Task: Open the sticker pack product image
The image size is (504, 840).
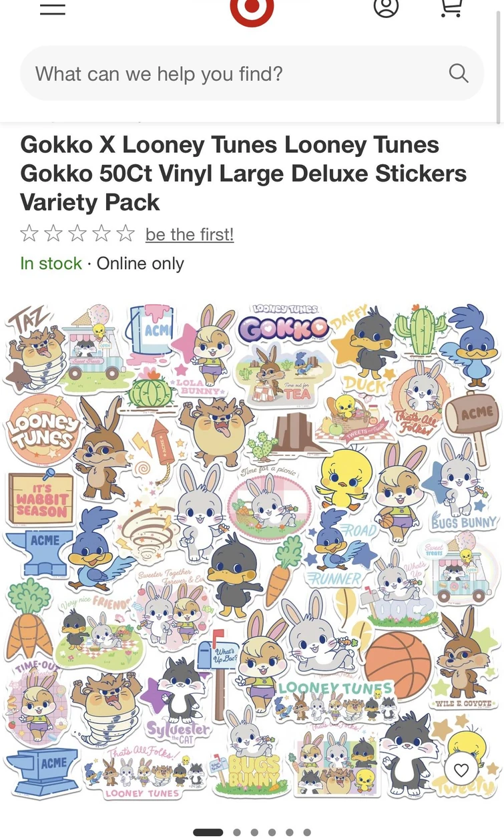Action: (x=252, y=551)
